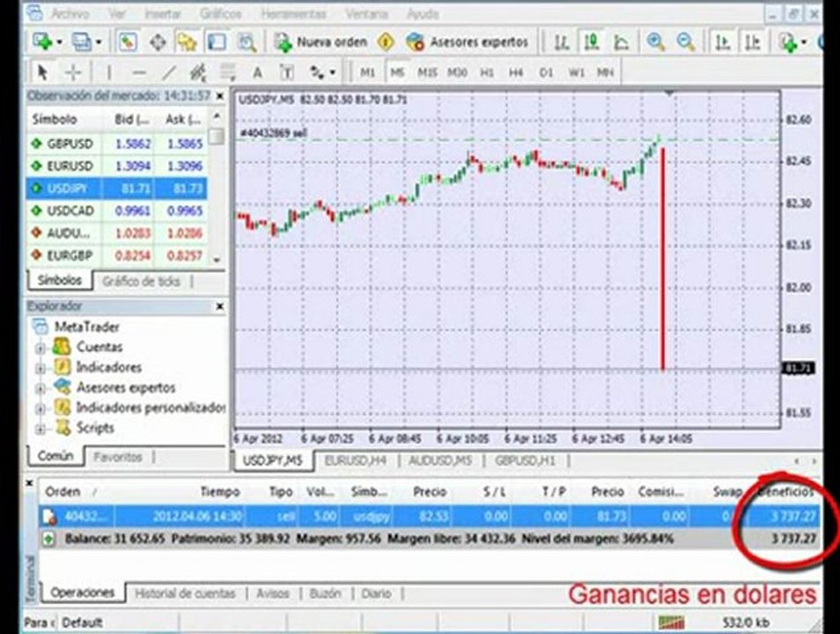This screenshot has width=840, height=634.
Task: Expand the Indicadores tree node
Action: pos(41,369)
